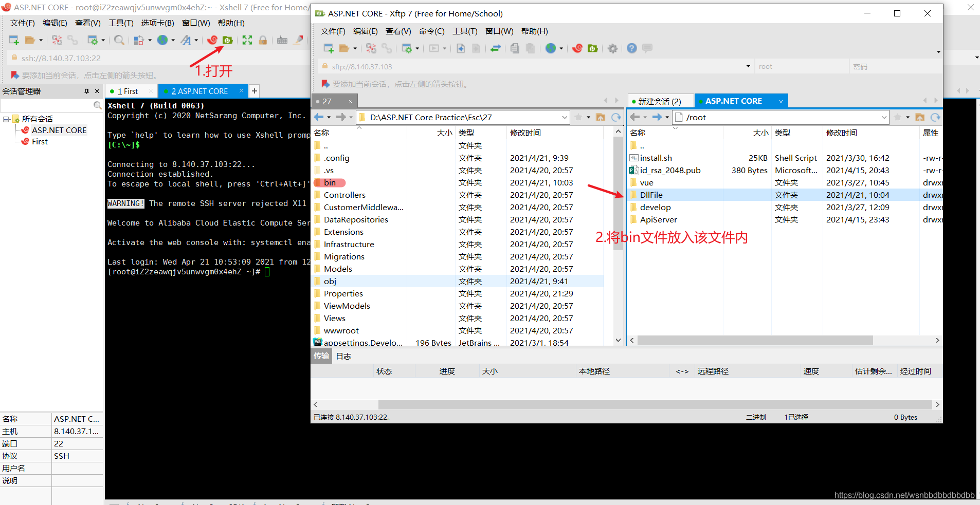Click the font style icon in Xshell toolbar

tap(186, 40)
